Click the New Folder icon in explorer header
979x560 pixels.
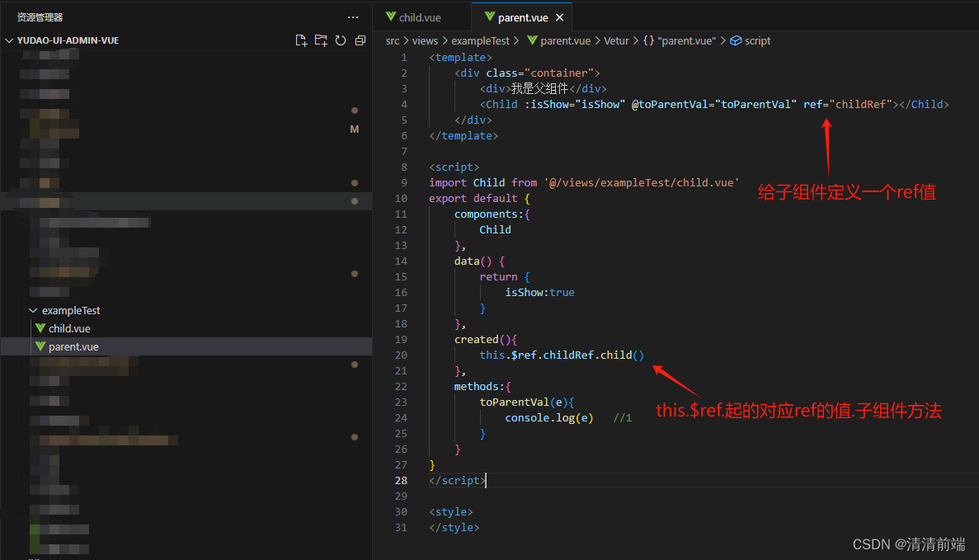[x=321, y=40]
